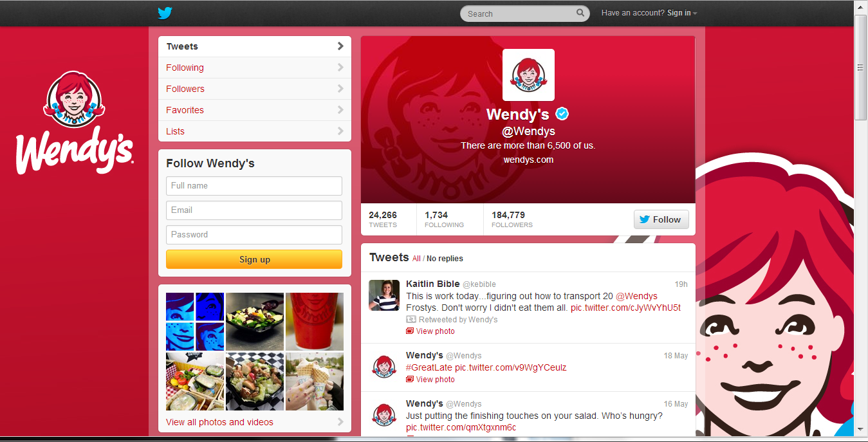
Task: Open the Favorites section
Action: click(x=255, y=110)
